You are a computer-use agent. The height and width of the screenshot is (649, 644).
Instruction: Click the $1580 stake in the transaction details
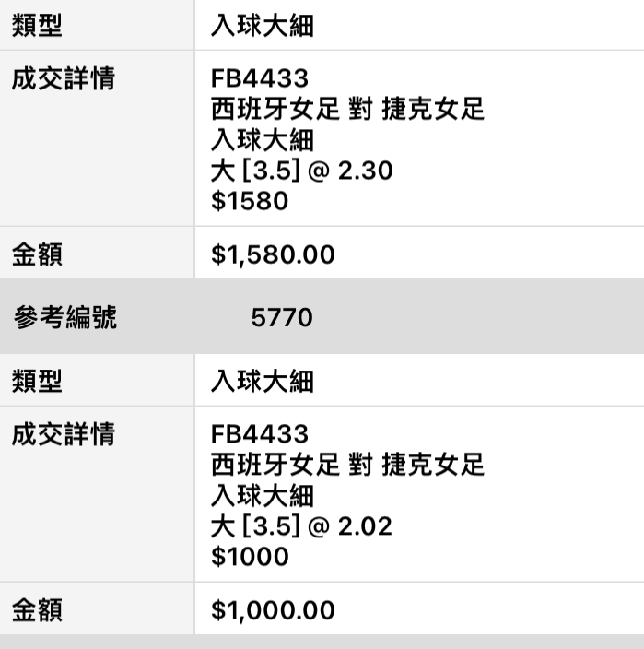click(250, 201)
